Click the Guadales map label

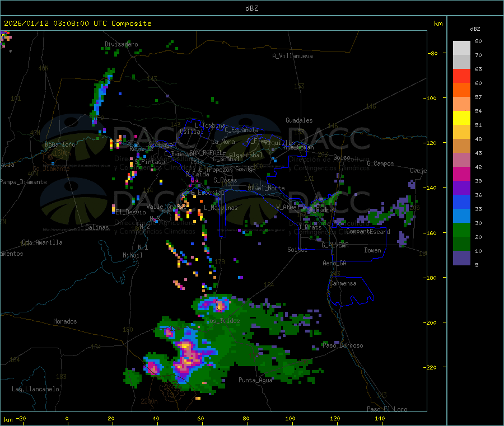click(299, 120)
